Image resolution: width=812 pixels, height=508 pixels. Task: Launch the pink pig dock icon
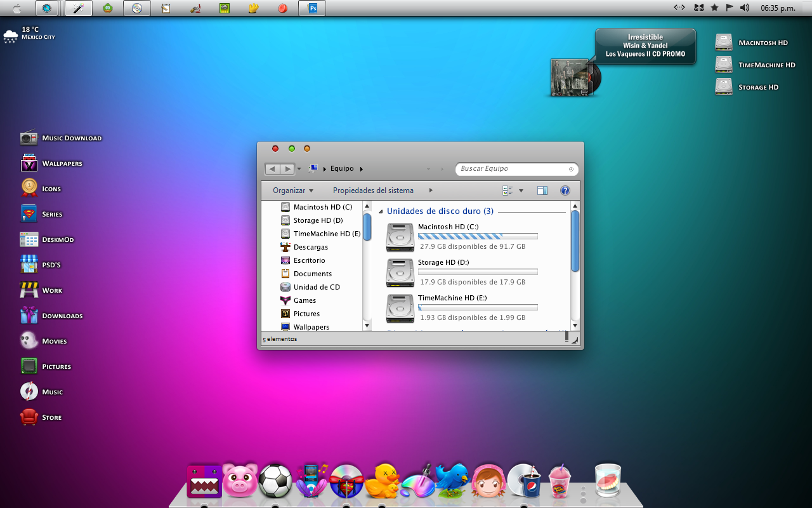[x=240, y=481]
